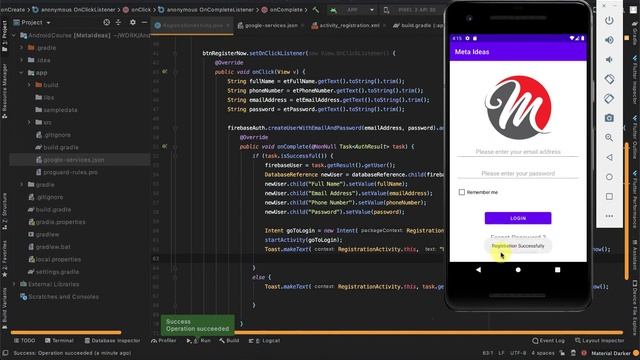Click the override gutter icon beside onComplete
The height and width of the screenshot is (360, 640).
coord(165,147)
